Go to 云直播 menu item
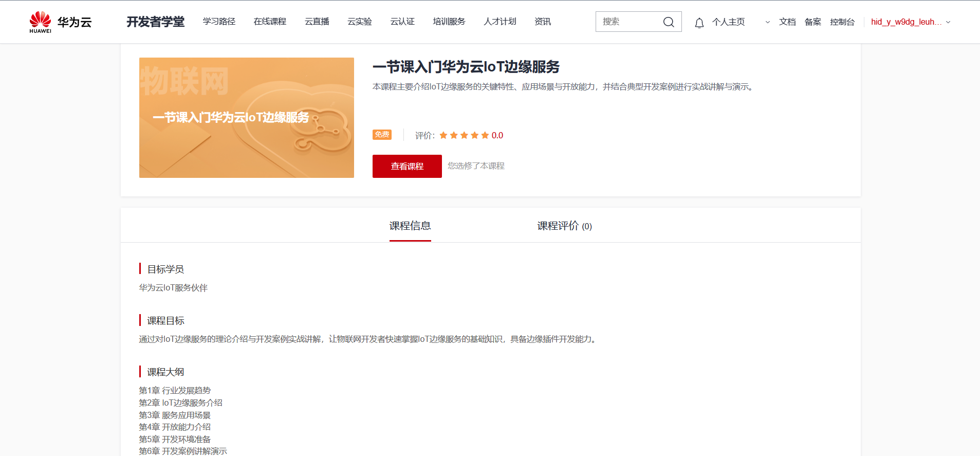The width and height of the screenshot is (980, 456). (317, 22)
